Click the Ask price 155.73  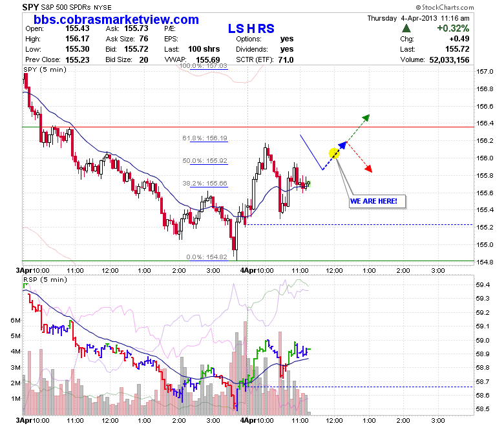coord(136,28)
